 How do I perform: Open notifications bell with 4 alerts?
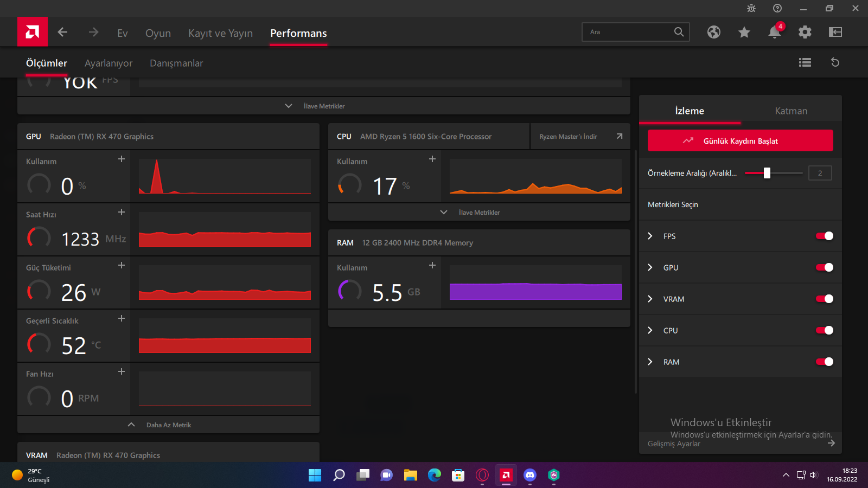pos(775,31)
